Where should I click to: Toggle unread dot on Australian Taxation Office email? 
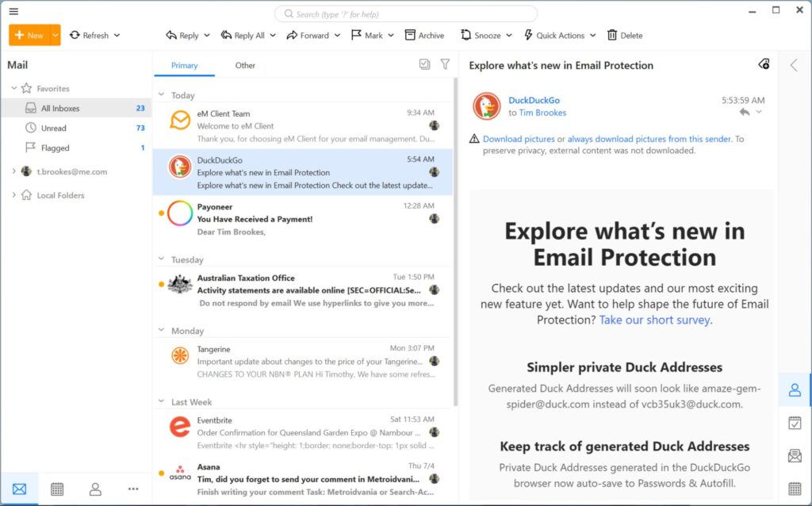pos(161,284)
